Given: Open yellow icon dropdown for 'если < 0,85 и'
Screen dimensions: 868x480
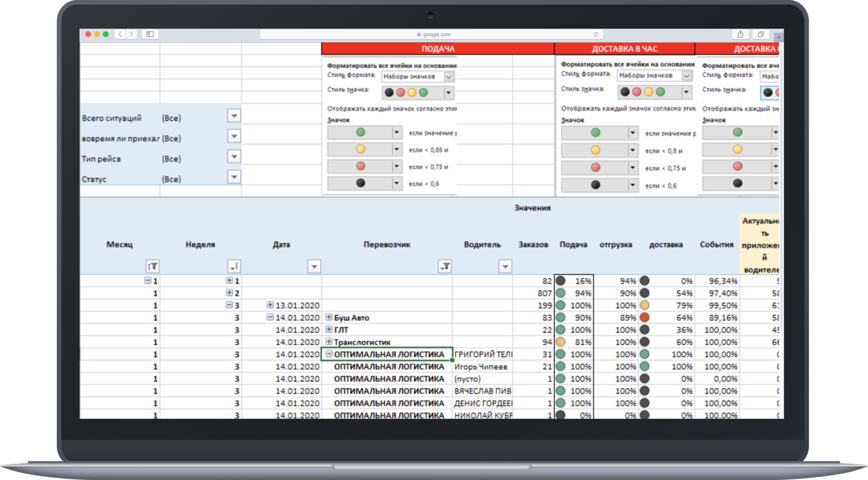Looking at the screenshot, I should [x=397, y=150].
